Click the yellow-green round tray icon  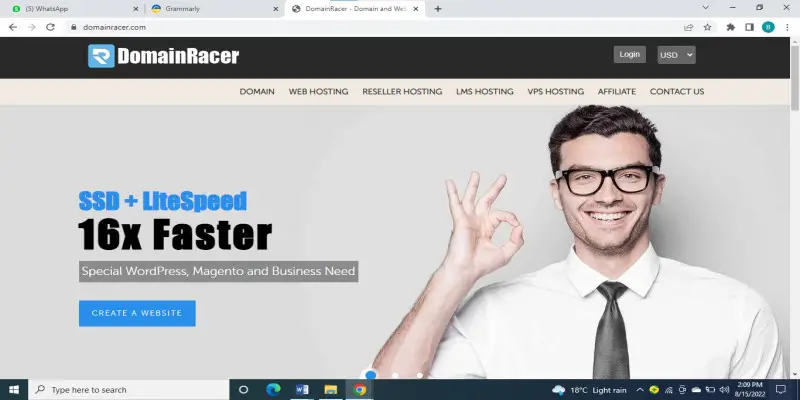(x=654, y=390)
